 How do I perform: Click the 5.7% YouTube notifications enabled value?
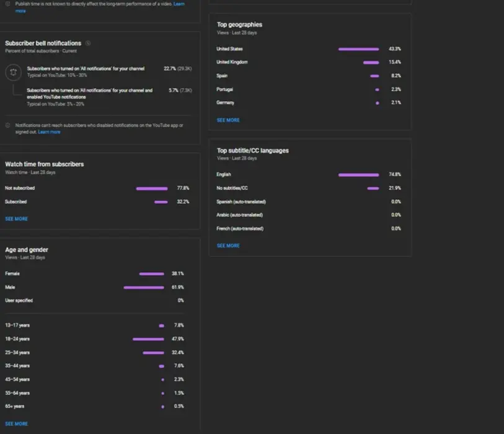tap(174, 91)
